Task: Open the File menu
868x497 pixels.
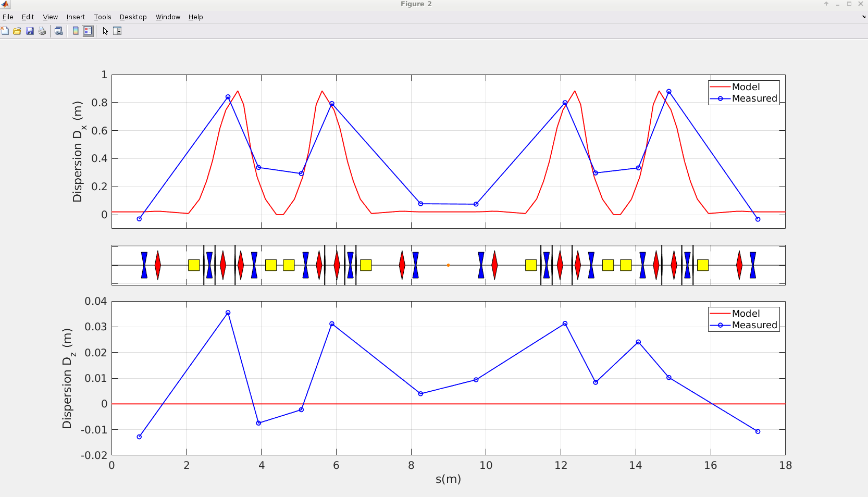Action: click(x=8, y=17)
